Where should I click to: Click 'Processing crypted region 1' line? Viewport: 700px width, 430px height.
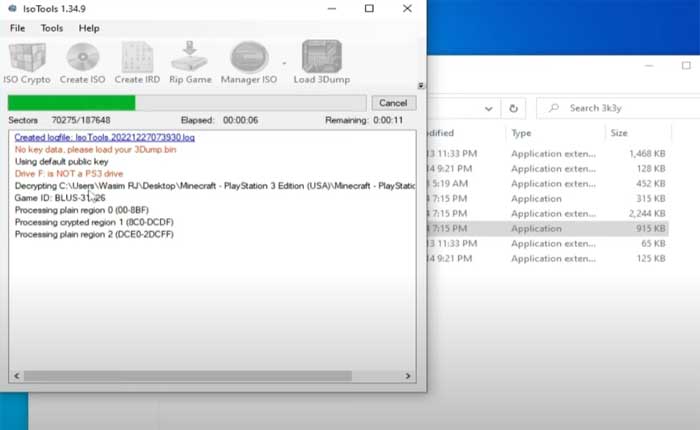[x=94, y=222]
